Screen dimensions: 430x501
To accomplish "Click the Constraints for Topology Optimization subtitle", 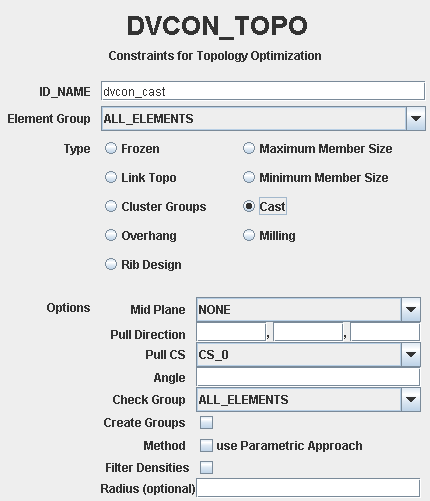I will tap(215, 56).
